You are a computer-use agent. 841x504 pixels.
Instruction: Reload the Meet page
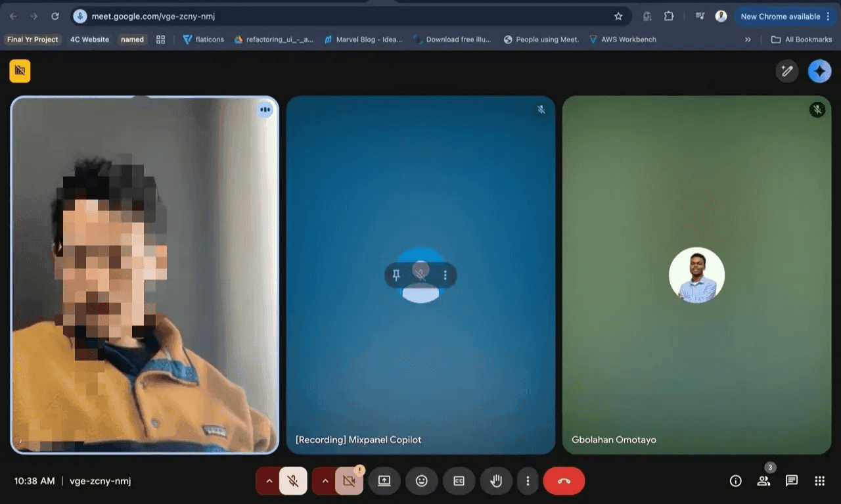click(55, 16)
